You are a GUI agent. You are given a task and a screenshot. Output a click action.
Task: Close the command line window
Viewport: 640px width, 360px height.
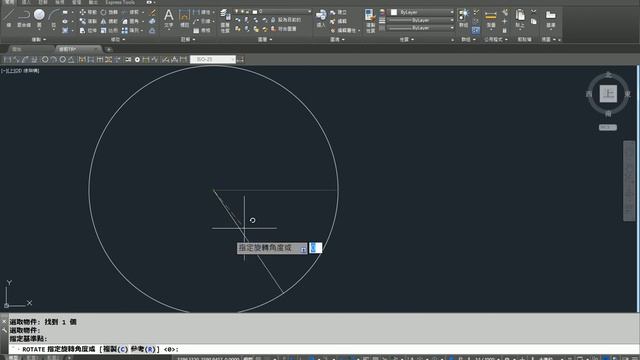pos(4,322)
